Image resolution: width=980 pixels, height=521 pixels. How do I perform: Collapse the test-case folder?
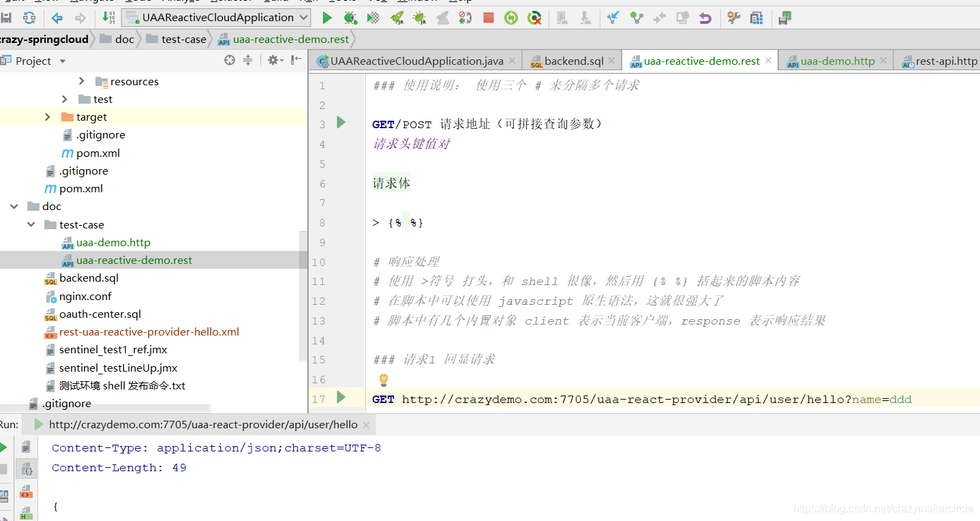click(31, 224)
